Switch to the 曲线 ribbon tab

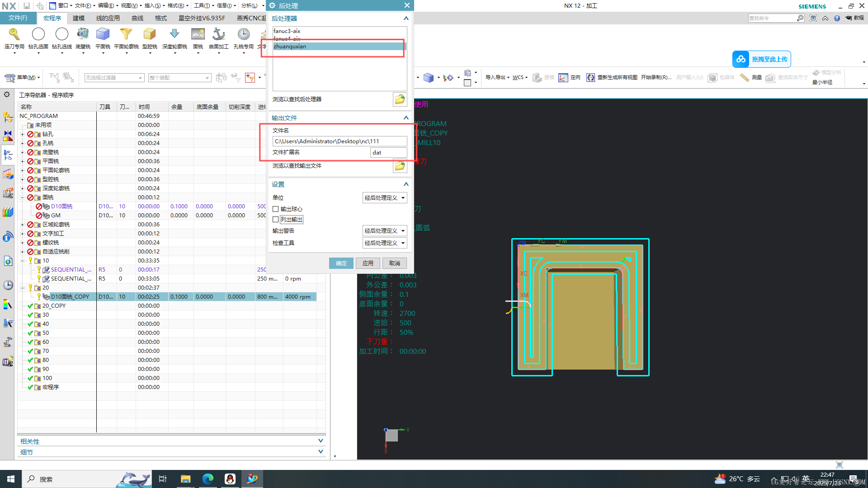[x=137, y=18]
